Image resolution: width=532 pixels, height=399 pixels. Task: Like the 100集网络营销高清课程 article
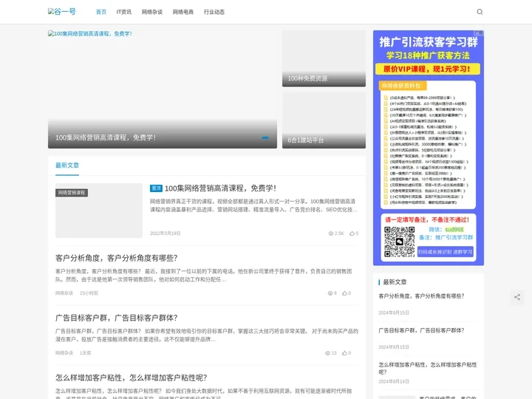[x=352, y=233]
